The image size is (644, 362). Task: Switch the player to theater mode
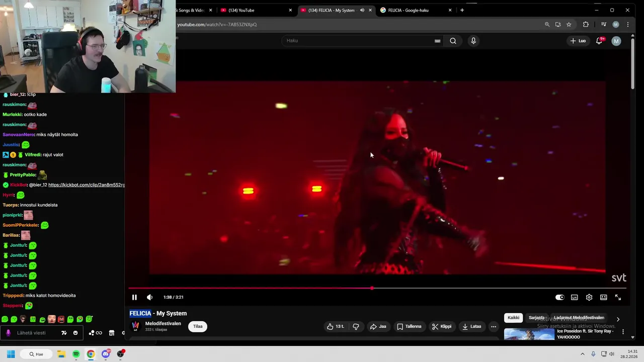click(603, 297)
